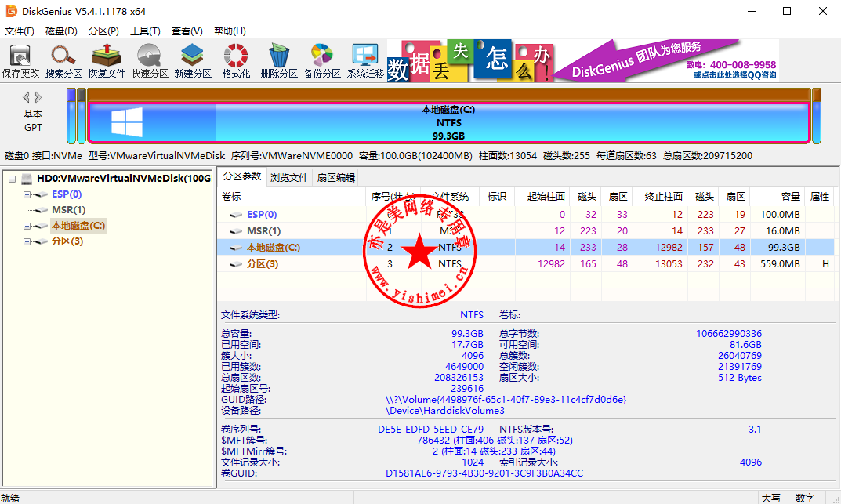Click the 或点击此处选择QQ咨询 link
Image resolution: width=841 pixels, height=504 pixels.
coord(735,75)
